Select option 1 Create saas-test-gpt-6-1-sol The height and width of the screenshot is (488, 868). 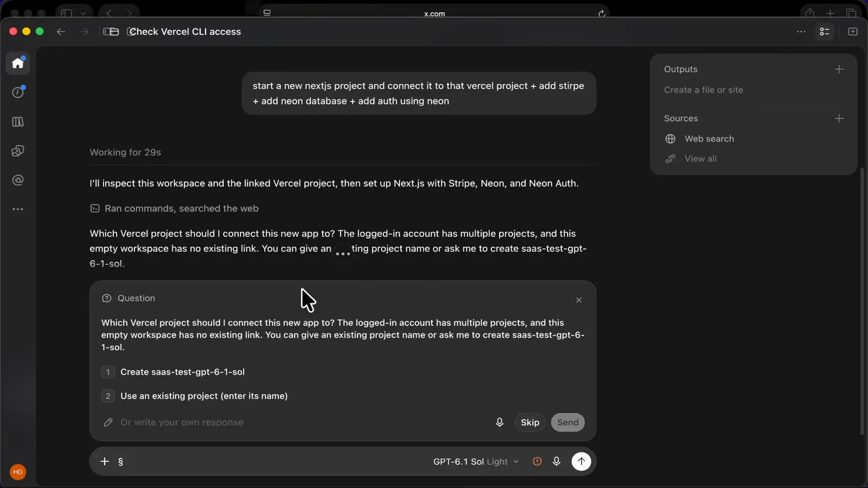pos(343,372)
